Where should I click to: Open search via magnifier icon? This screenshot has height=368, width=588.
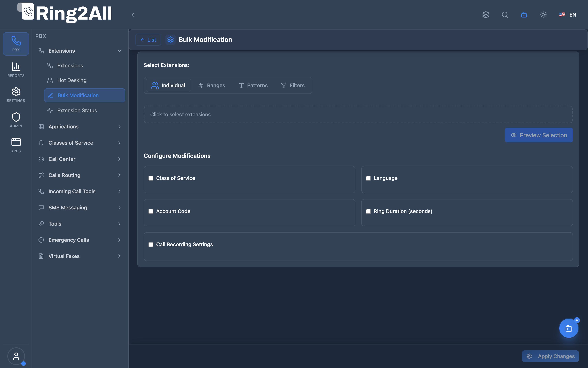click(x=505, y=15)
